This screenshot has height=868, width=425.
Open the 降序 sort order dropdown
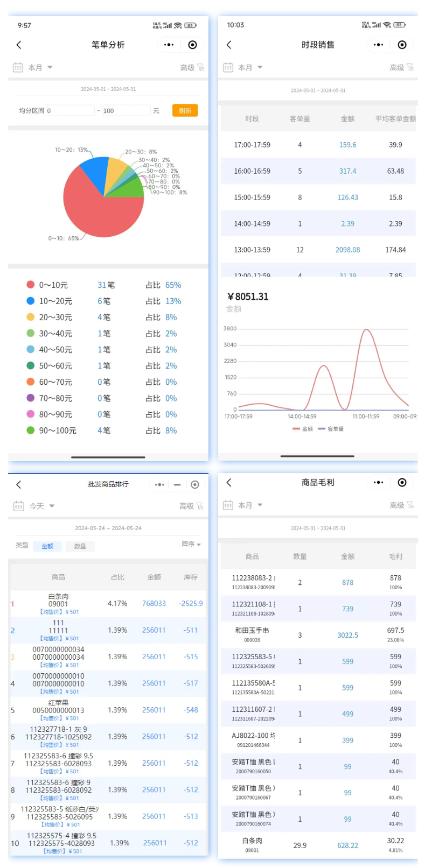click(191, 544)
